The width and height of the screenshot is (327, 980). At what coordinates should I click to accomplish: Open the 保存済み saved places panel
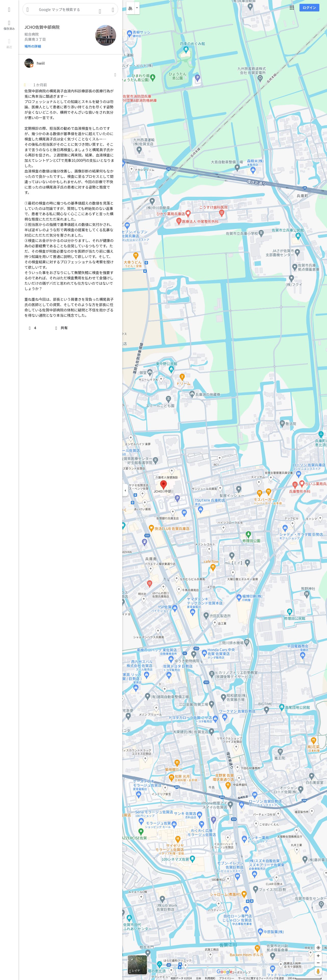tap(9, 25)
